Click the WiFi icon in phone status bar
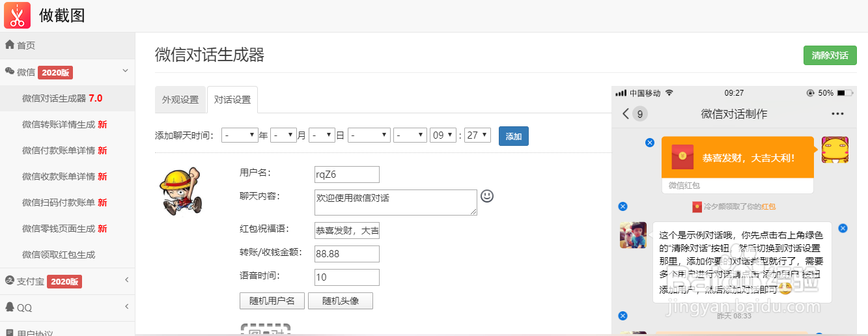 pyautogui.click(x=669, y=93)
